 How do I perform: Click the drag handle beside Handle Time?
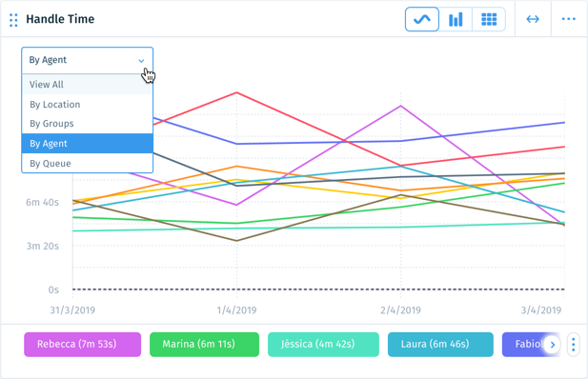(13, 20)
